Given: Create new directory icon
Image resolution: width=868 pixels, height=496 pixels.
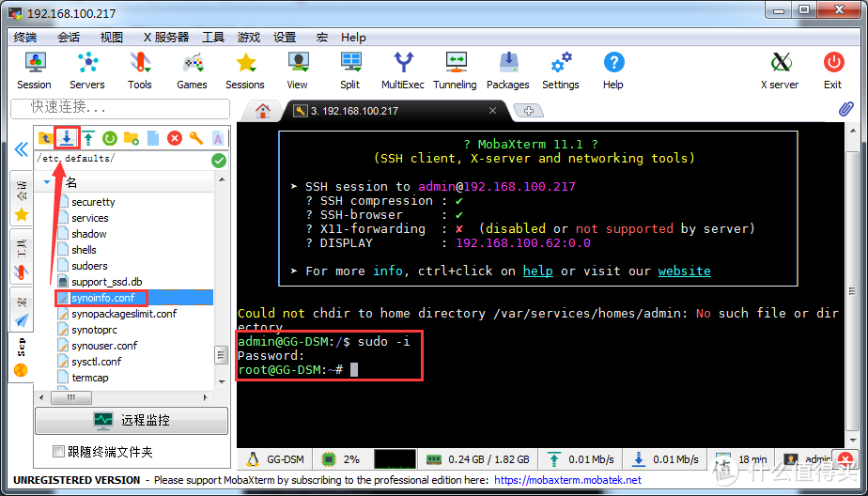Looking at the screenshot, I should pyautogui.click(x=132, y=138).
